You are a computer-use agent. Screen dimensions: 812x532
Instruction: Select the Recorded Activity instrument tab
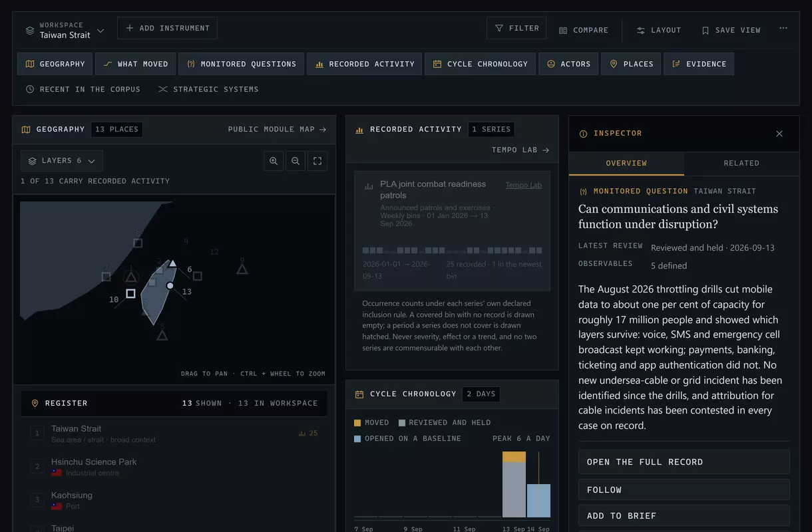pyautogui.click(x=365, y=64)
